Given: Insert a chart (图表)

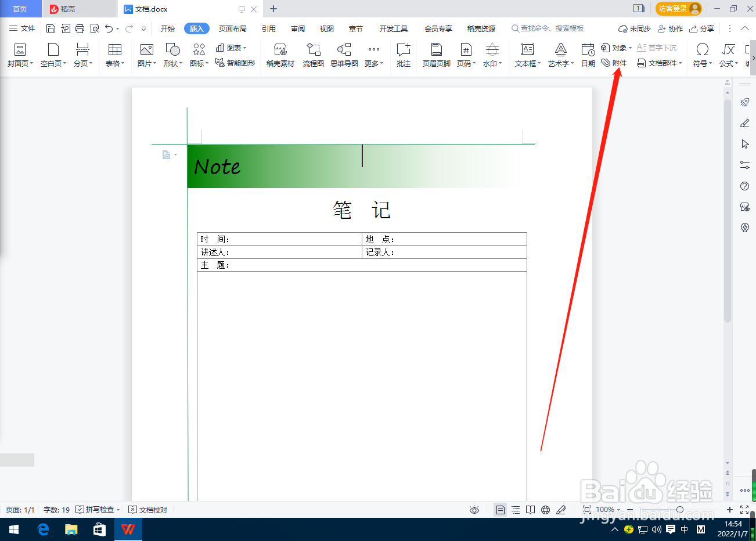Looking at the screenshot, I should (x=231, y=48).
